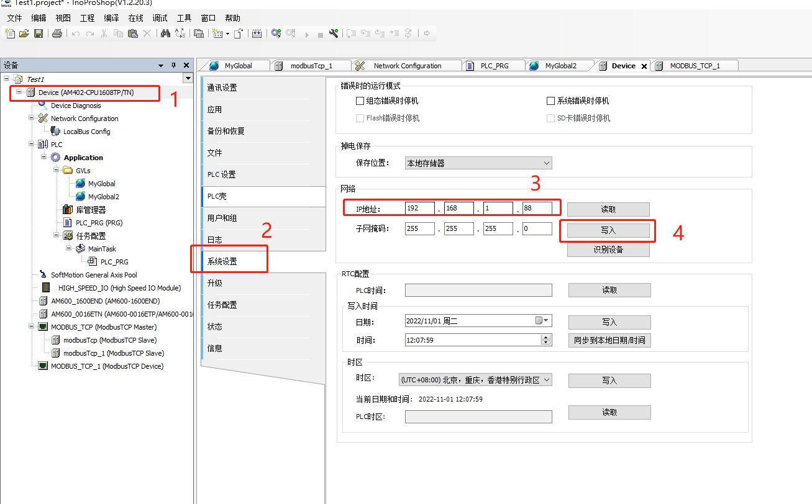Viewport: 812px width, 504px height.
Task: Click the Copy toolbar icon
Action: tap(118, 34)
